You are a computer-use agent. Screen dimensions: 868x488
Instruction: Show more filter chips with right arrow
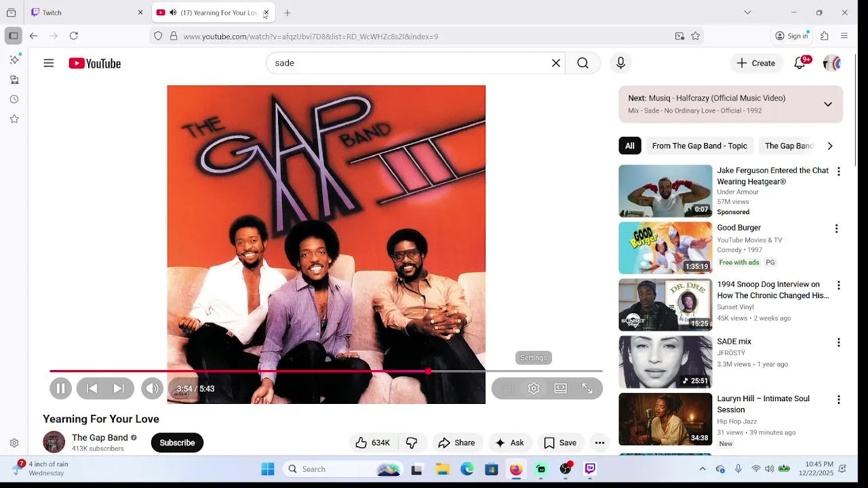(829, 146)
